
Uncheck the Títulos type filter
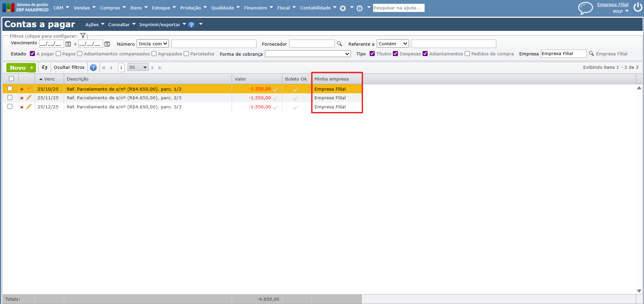coord(372,54)
